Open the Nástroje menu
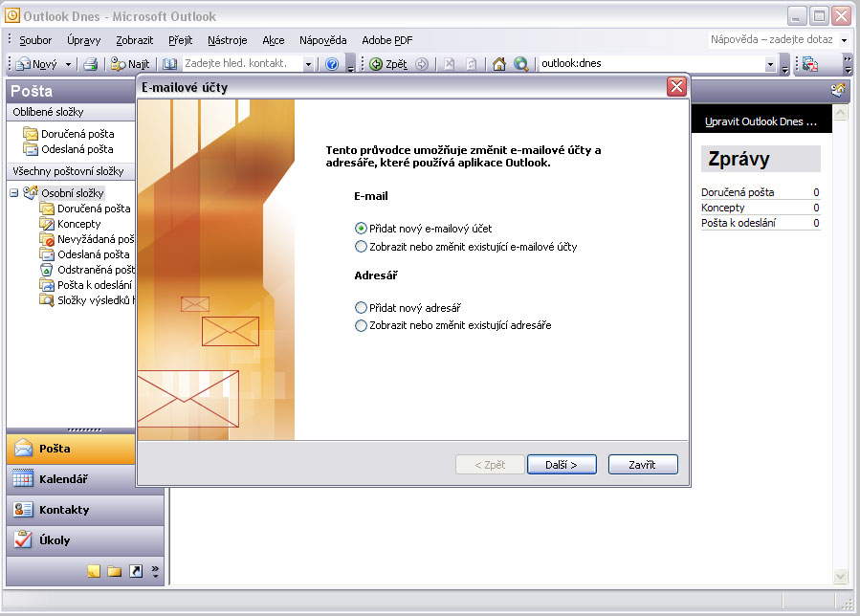 [227, 40]
